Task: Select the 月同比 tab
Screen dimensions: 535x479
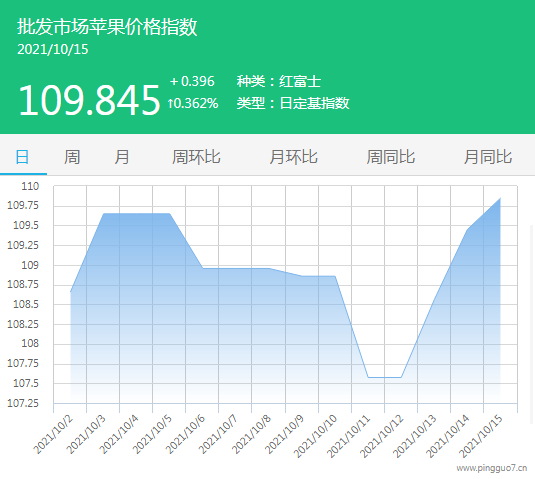Action: pyautogui.click(x=488, y=157)
